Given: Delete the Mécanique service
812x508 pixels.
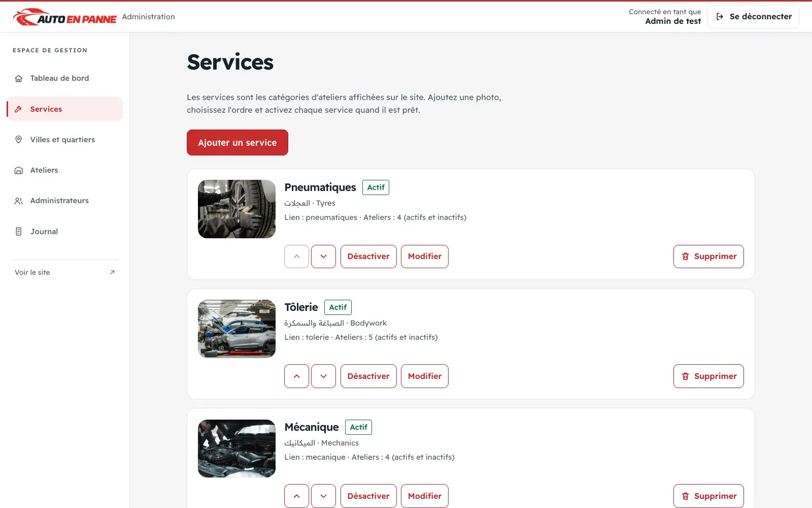Looking at the screenshot, I should click(x=708, y=496).
